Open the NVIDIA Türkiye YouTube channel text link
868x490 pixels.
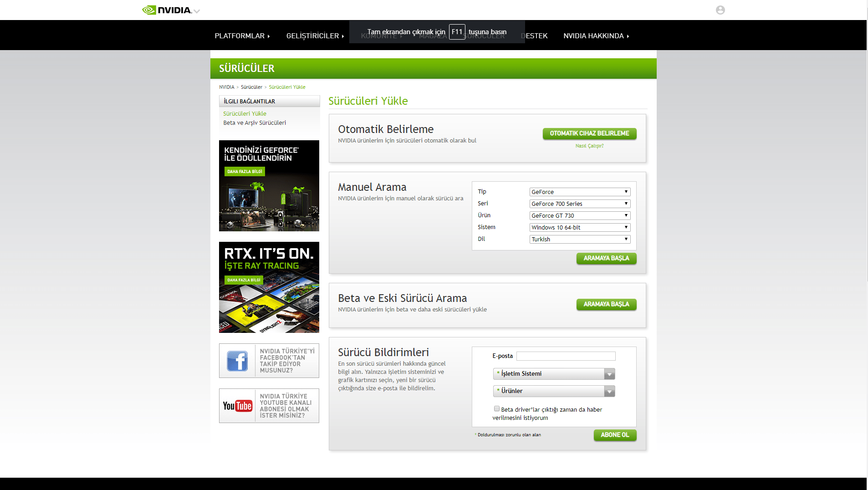click(286, 406)
